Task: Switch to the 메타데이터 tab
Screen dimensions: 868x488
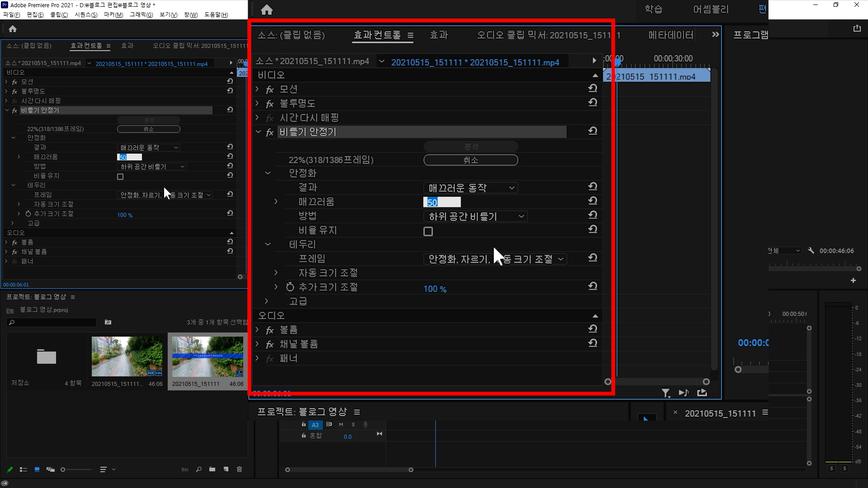Action: (x=670, y=35)
